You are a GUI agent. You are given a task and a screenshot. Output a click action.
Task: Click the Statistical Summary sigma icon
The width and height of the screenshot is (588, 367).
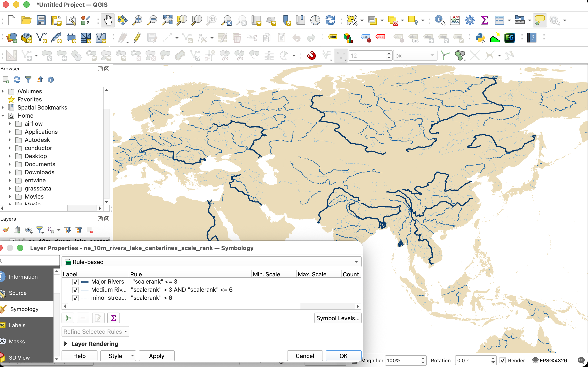click(484, 20)
